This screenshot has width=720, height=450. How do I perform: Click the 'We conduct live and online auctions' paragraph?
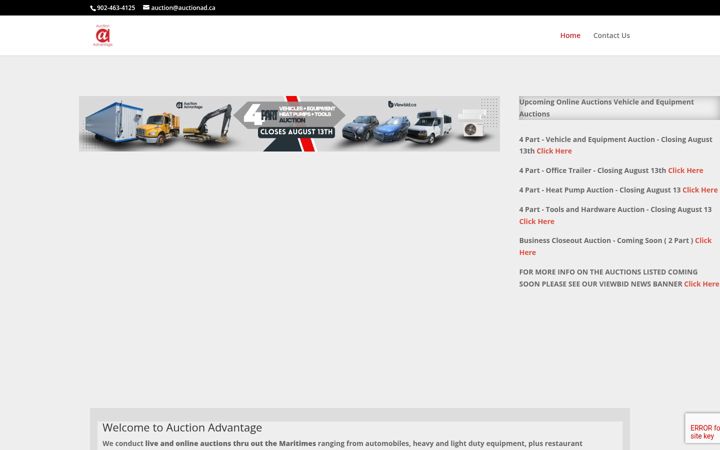342,444
